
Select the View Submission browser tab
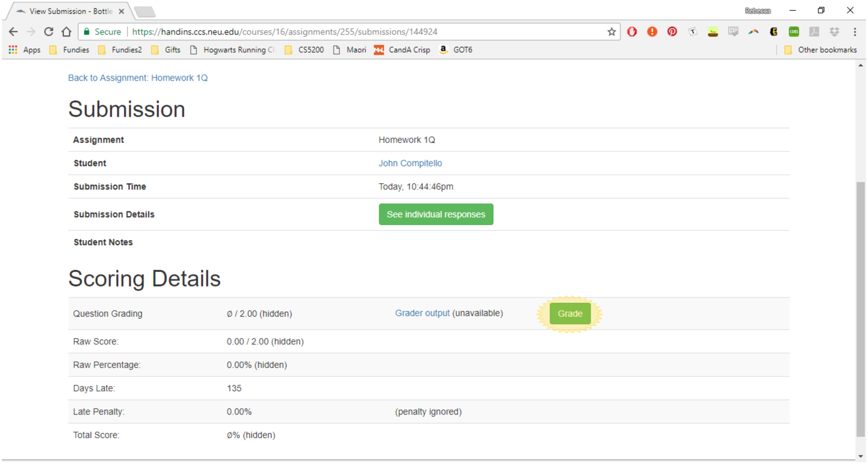67,11
